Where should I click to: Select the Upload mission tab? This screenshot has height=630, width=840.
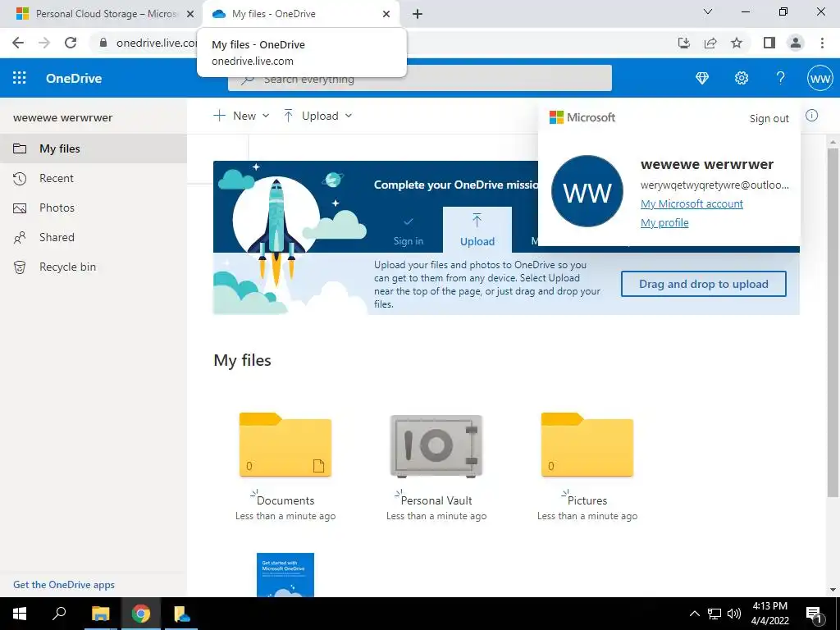pos(477,230)
